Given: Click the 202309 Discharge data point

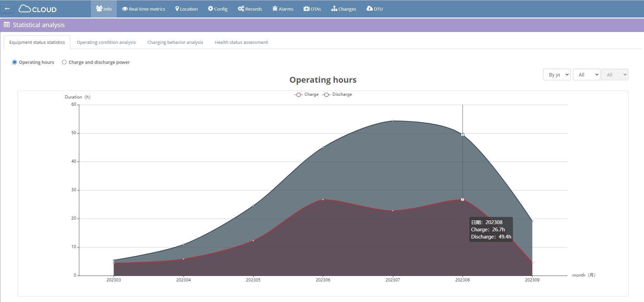Looking at the screenshot, I should [532, 221].
